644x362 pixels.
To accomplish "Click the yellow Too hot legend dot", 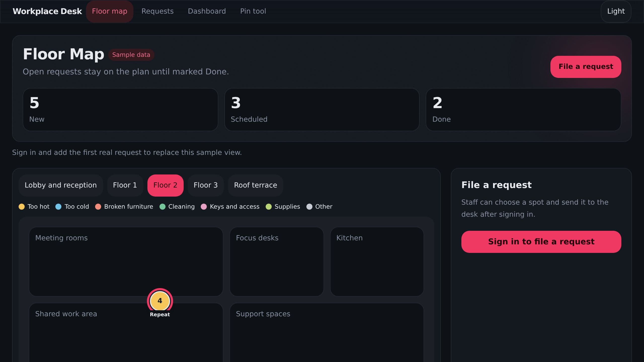I will point(22,207).
